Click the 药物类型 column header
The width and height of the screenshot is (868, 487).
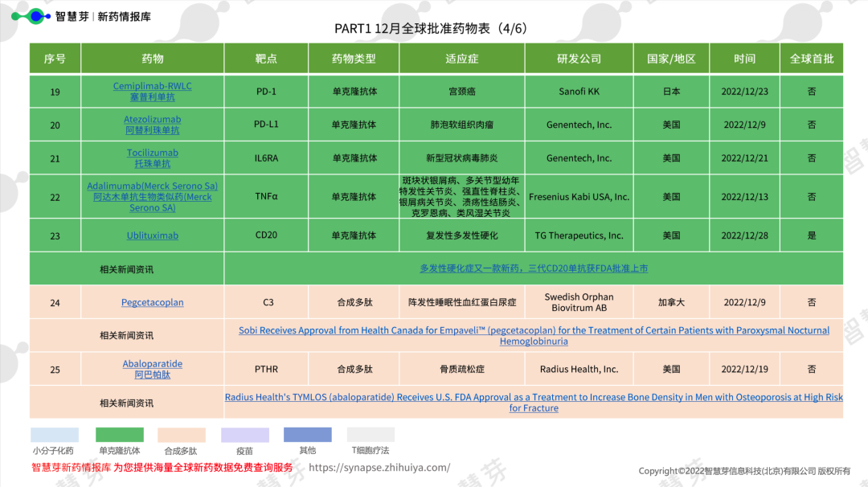click(354, 59)
